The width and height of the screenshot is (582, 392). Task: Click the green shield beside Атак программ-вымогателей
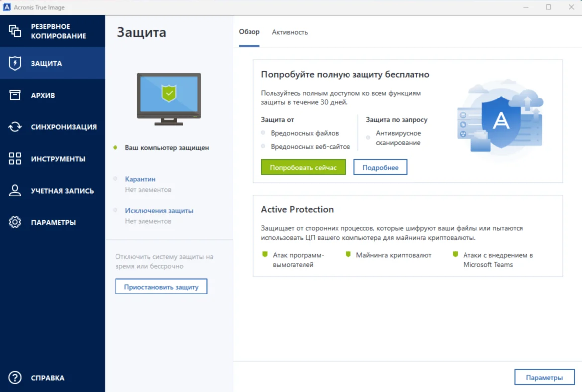[265, 254]
